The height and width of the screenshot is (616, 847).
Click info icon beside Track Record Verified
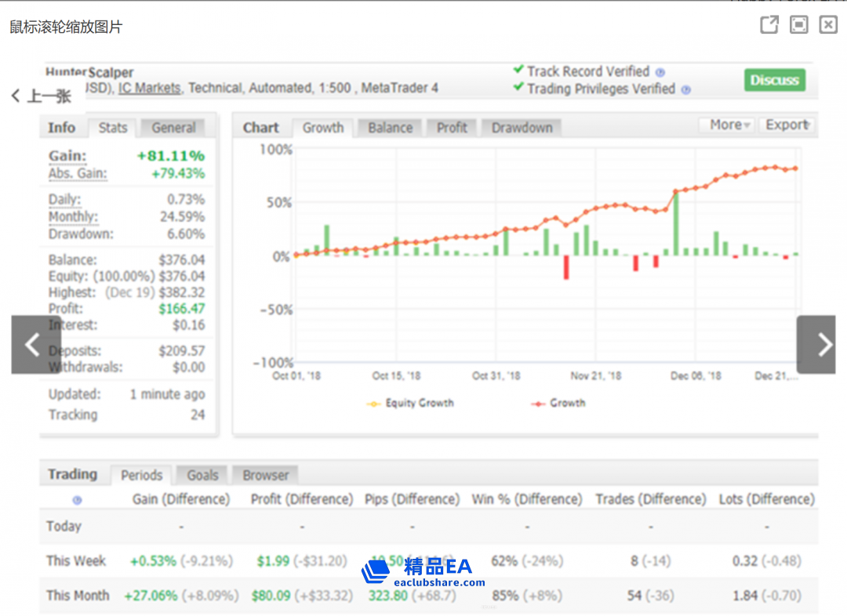[x=660, y=72]
